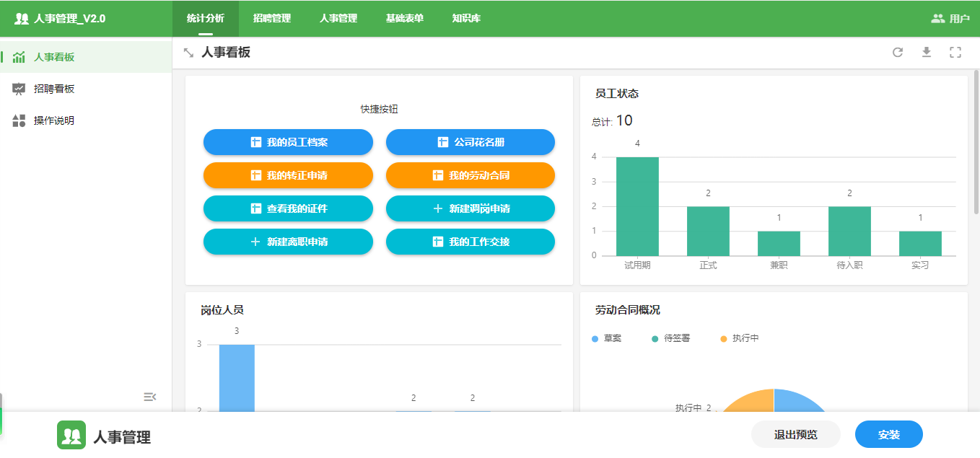The width and height of the screenshot is (980, 458).
Task: Click the blue 安装 button
Action: (x=889, y=434)
